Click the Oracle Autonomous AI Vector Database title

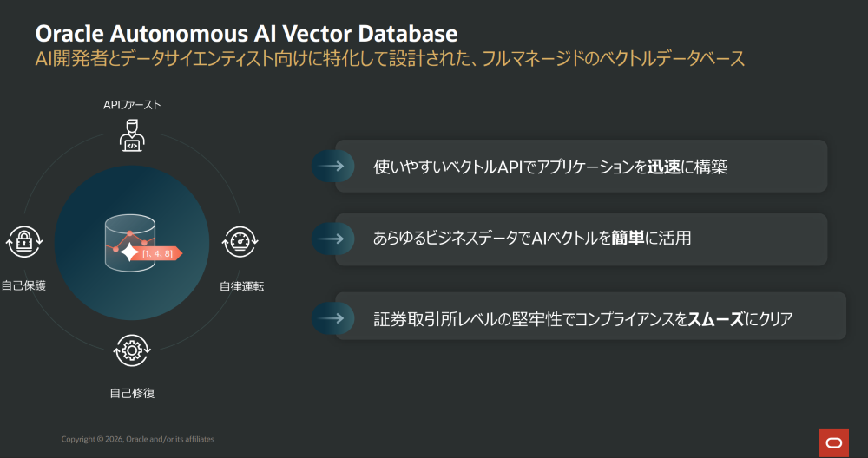click(x=246, y=34)
